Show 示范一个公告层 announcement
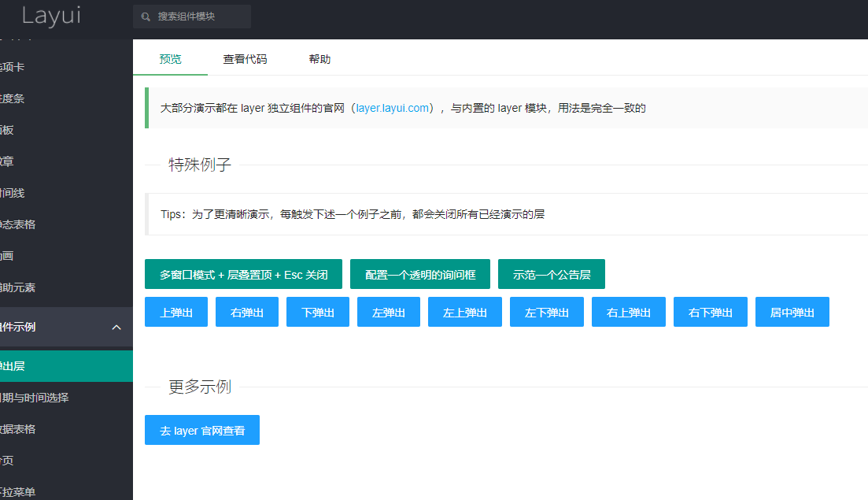868x500 pixels. tap(551, 274)
